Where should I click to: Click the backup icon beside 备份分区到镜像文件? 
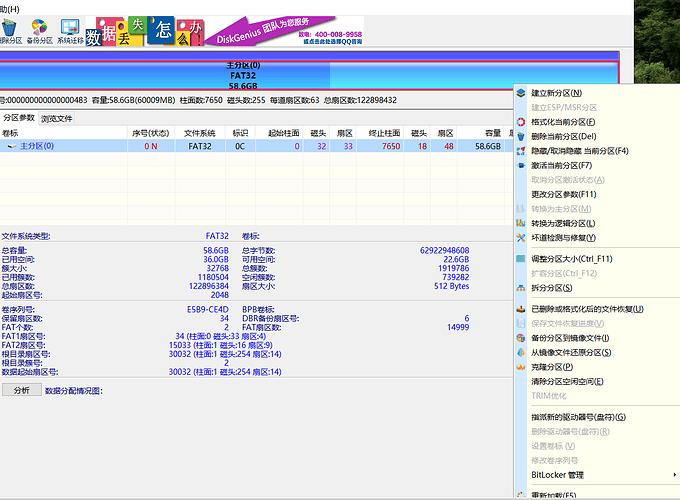[521, 338]
